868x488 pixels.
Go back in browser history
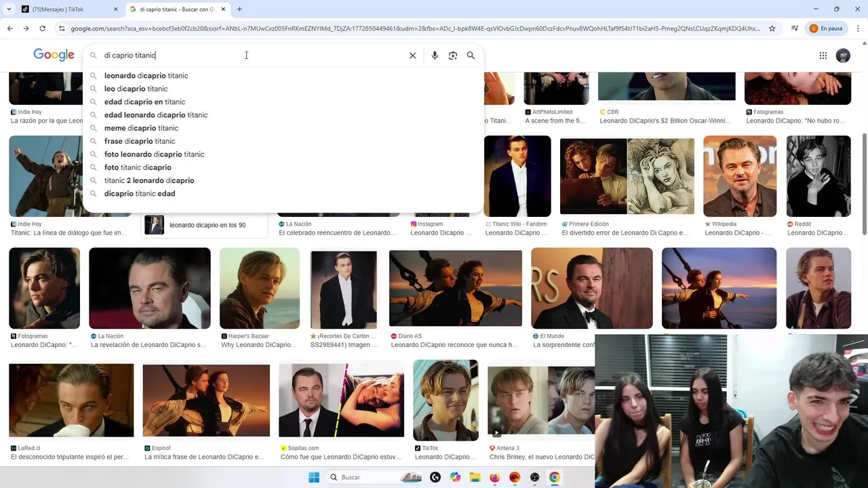click(9, 28)
